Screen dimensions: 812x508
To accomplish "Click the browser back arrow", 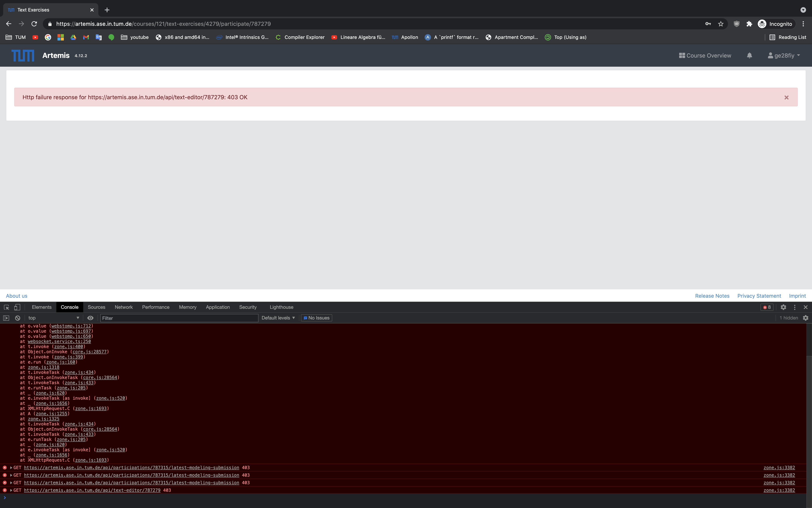I will (9, 24).
